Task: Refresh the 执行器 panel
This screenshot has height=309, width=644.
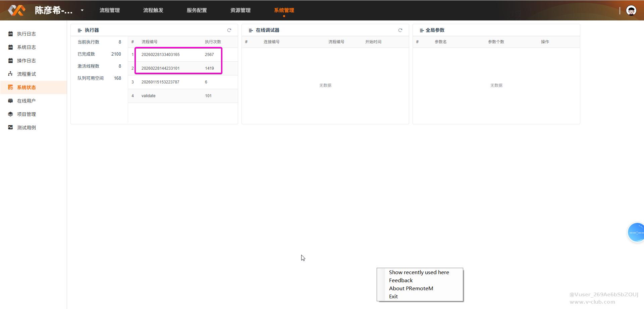Action: (229, 30)
